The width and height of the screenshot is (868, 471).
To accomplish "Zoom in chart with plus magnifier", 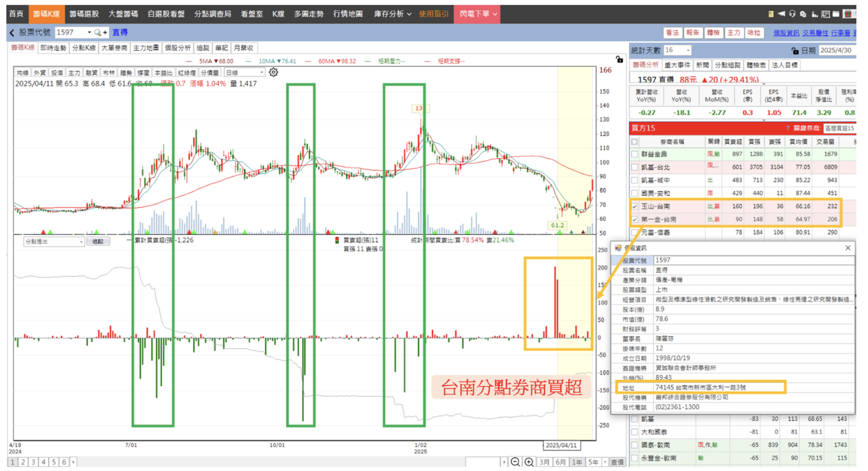I will pos(529,462).
